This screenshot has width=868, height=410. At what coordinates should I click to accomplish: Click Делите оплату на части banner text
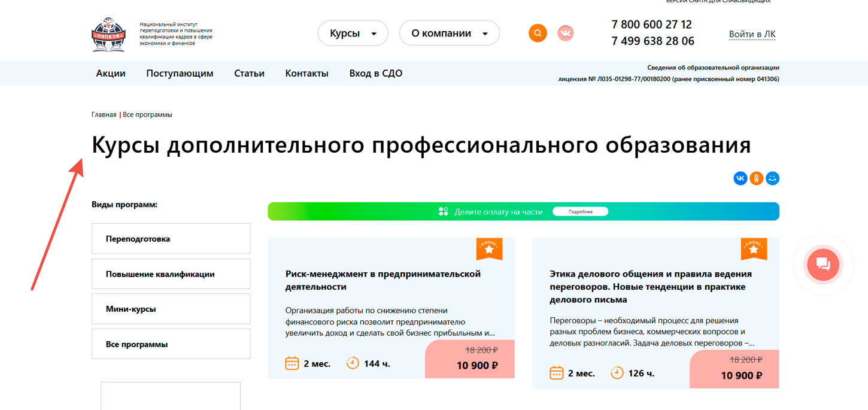click(498, 211)
